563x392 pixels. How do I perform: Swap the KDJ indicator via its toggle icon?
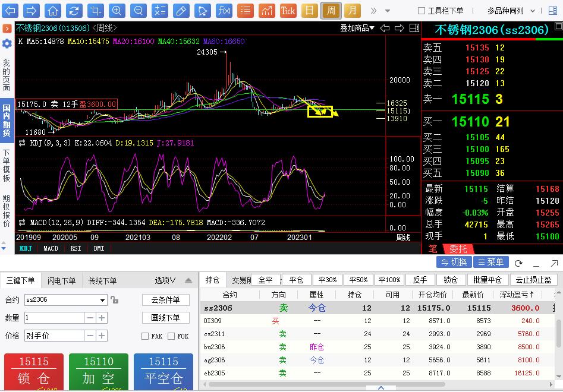[22, 143]
